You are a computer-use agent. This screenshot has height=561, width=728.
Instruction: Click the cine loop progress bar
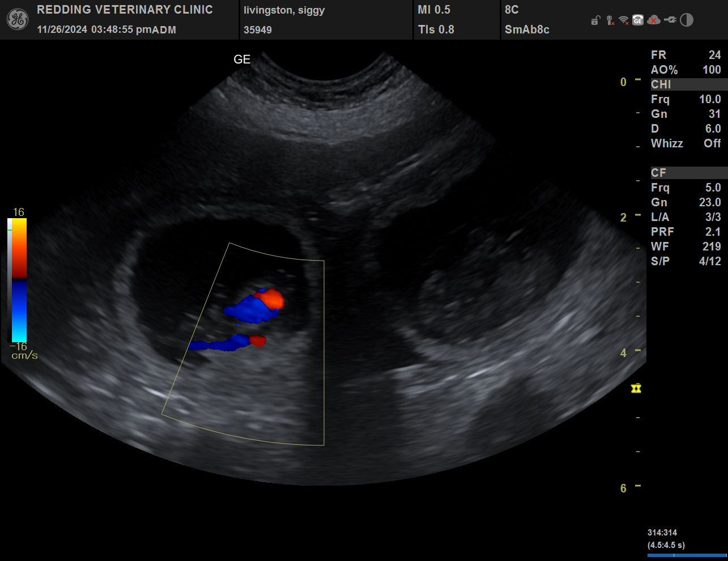687,555
